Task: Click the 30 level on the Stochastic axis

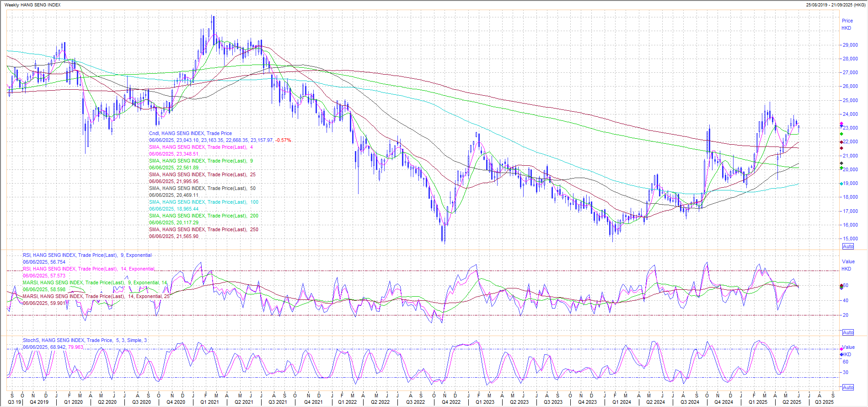Action: [846, 372]
